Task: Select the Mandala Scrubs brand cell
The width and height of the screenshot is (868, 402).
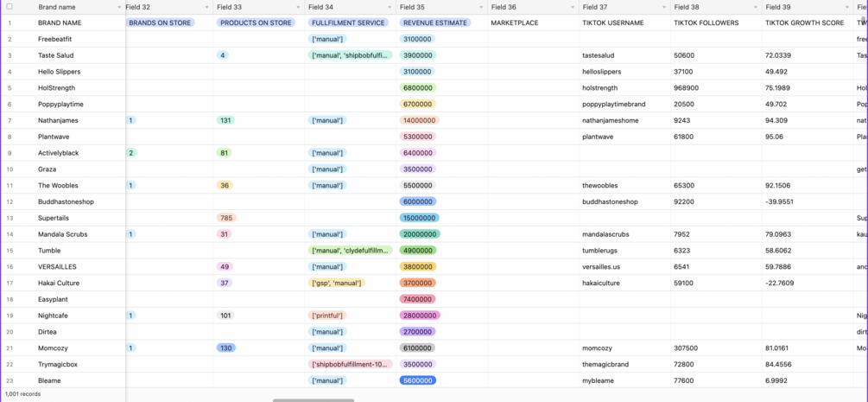Action: point(80,234)
